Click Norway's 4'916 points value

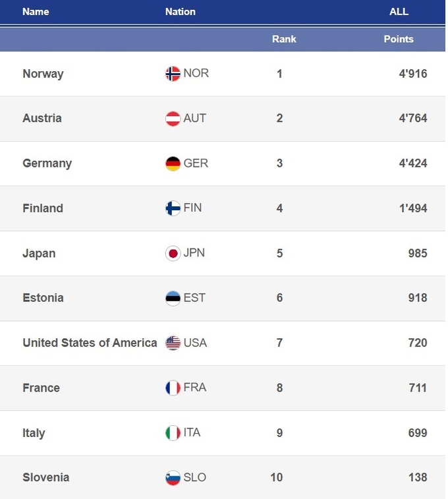tap(412, 74)
